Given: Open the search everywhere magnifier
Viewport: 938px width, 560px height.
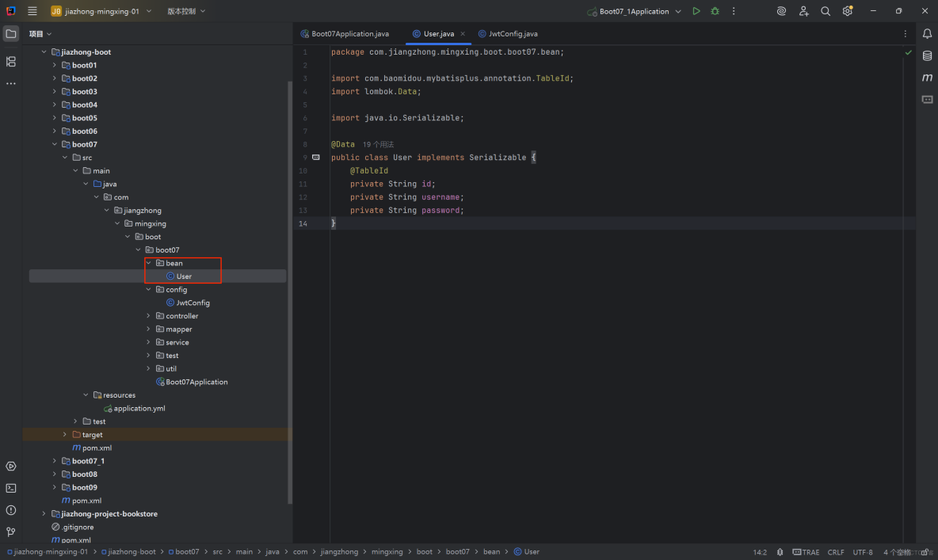Looking at the screenshot, I should tap(825, 11).
